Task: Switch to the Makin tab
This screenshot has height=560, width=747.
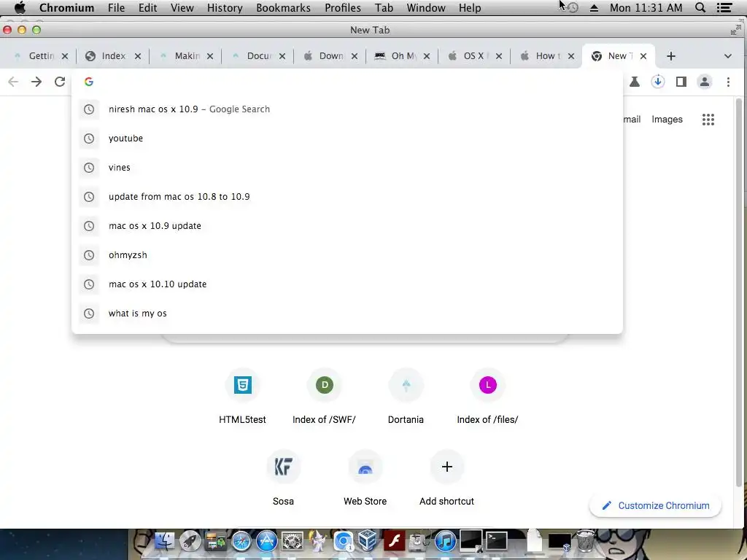Action: pyautogui.click(x=187, y=56)
